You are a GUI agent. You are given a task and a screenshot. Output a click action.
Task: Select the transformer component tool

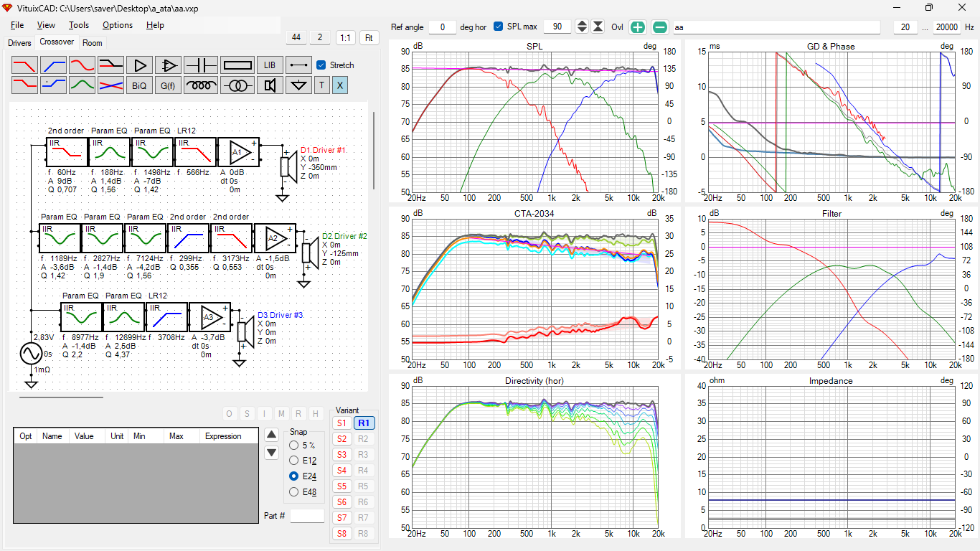tap(237, 85)
